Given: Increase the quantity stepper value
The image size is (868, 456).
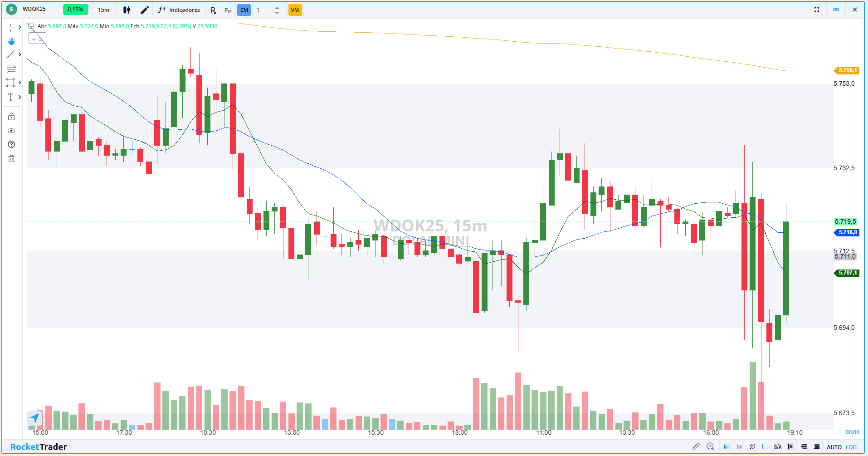Looking at the screenshot, I should 277,7.
